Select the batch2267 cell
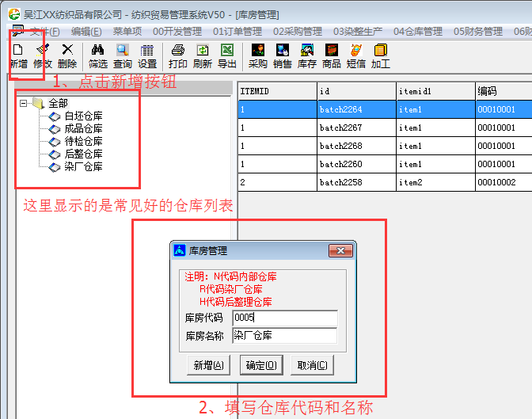Image resolution: width=532 pixels, height=419 pixels. tap(356, 128)
